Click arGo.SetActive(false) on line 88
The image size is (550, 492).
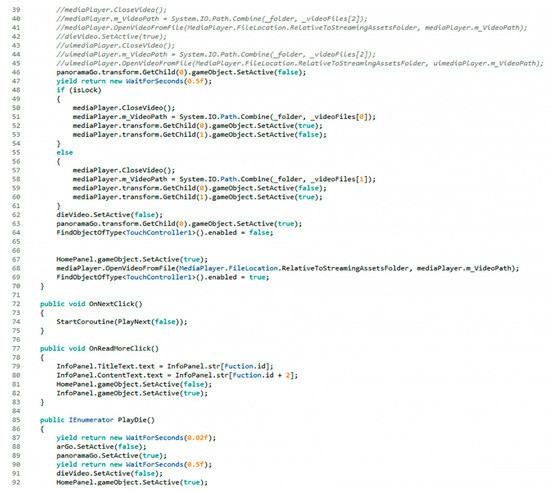(x=101, y=447)
